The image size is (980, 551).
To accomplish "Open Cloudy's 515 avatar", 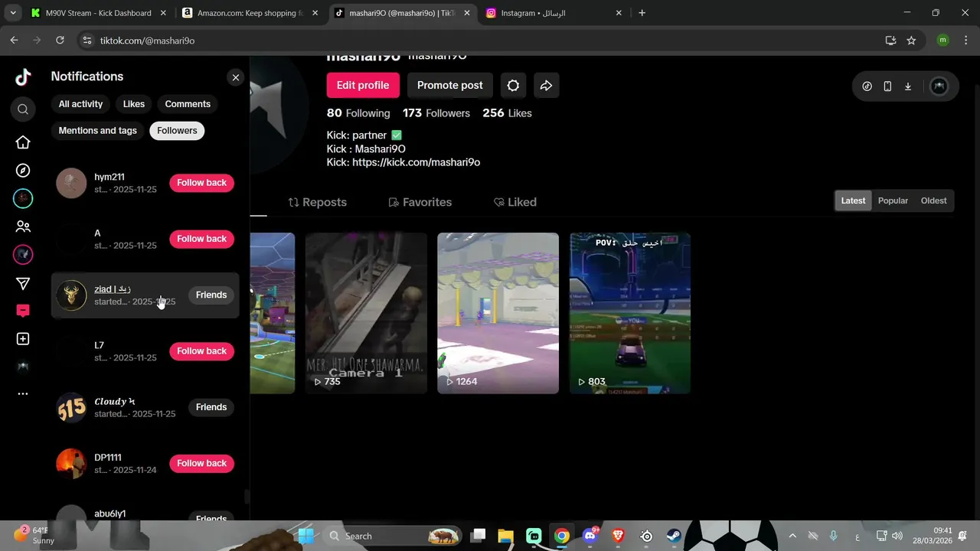I will click(71, 407).
